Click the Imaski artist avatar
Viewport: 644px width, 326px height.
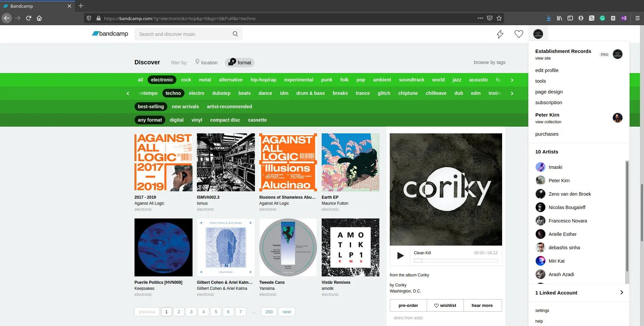point(540,167)
